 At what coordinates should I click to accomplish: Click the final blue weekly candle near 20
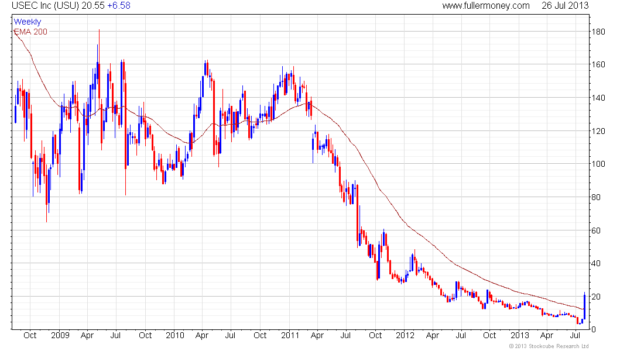[x=584, y=306]
